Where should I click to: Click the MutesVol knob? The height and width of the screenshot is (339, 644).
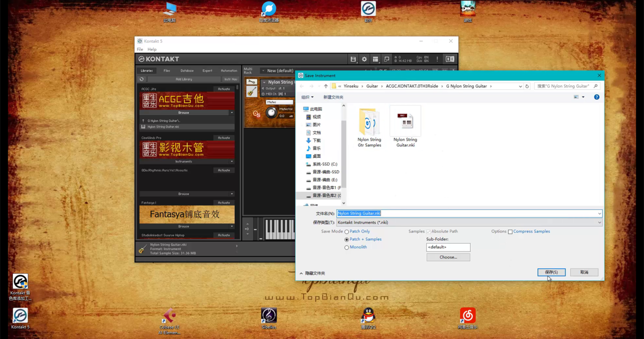click(x=271, y=113)
